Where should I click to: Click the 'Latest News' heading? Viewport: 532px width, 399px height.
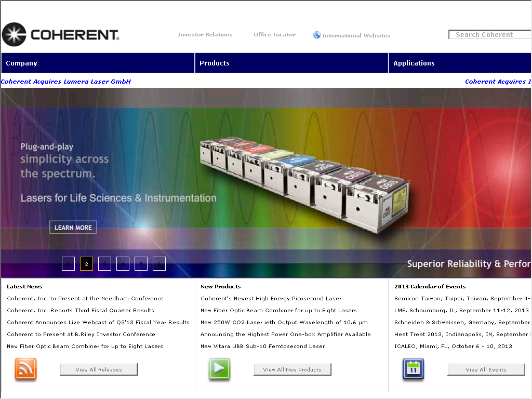point(24,287)
